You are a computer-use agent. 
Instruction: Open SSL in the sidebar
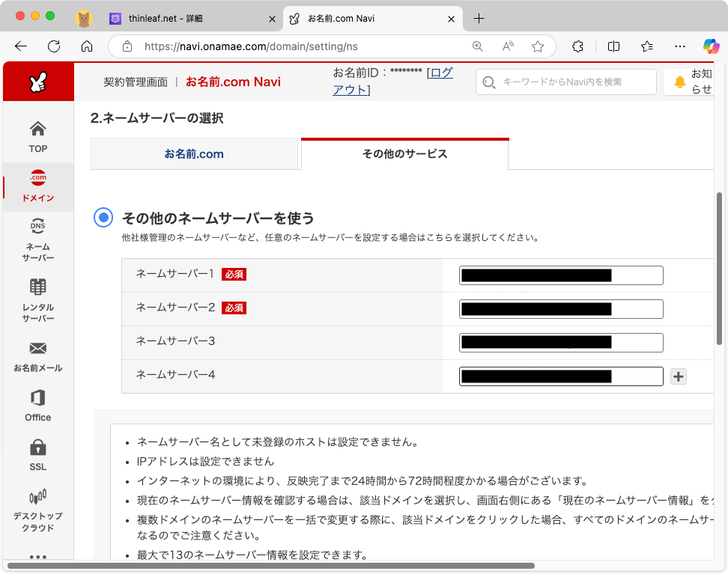pos(38,455)
